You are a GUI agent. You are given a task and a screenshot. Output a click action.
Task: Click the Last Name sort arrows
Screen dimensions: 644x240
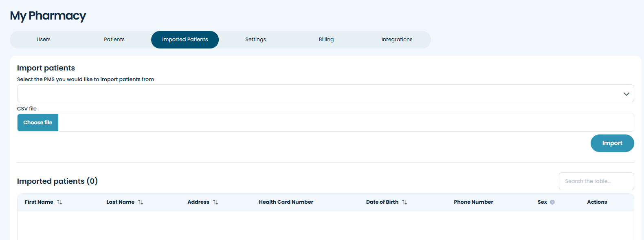(141, 202)
